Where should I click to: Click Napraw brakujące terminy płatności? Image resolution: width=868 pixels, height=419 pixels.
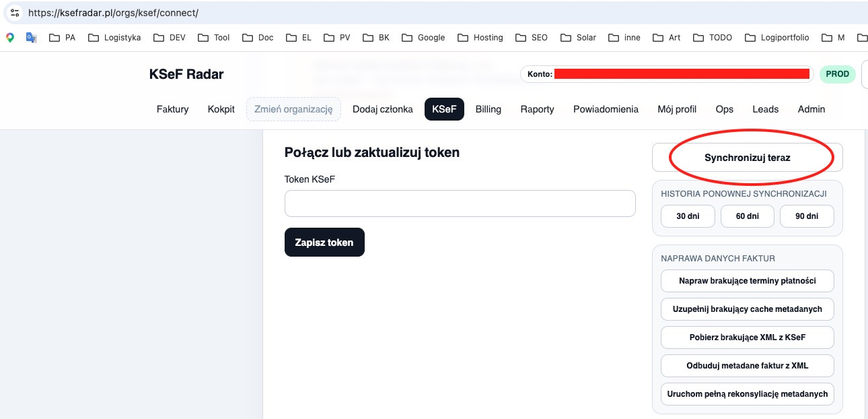(747, 280)
